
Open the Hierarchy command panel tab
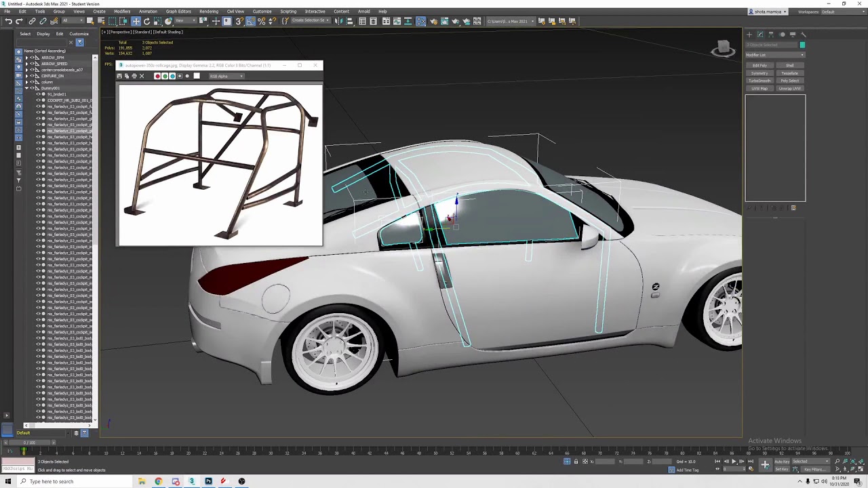point(771,35)
